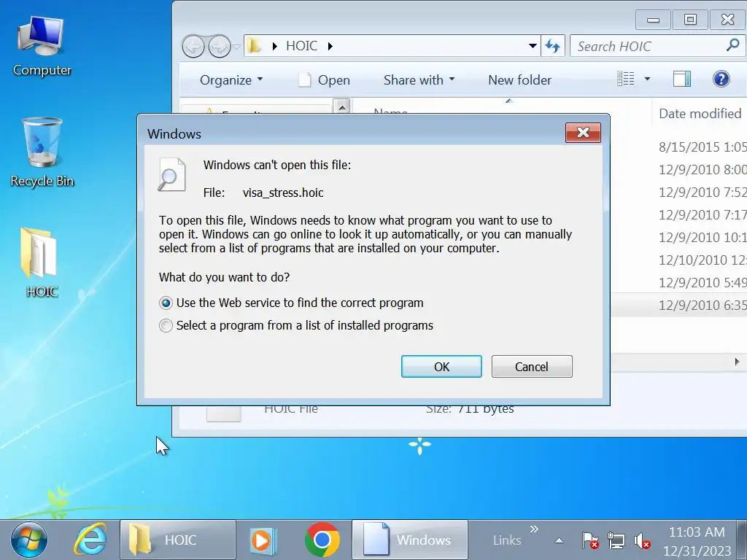The width and height of the screenshot is (747, 560).
Task: Switch to HOIC Explorer window in taskbar
Action: 178,540
